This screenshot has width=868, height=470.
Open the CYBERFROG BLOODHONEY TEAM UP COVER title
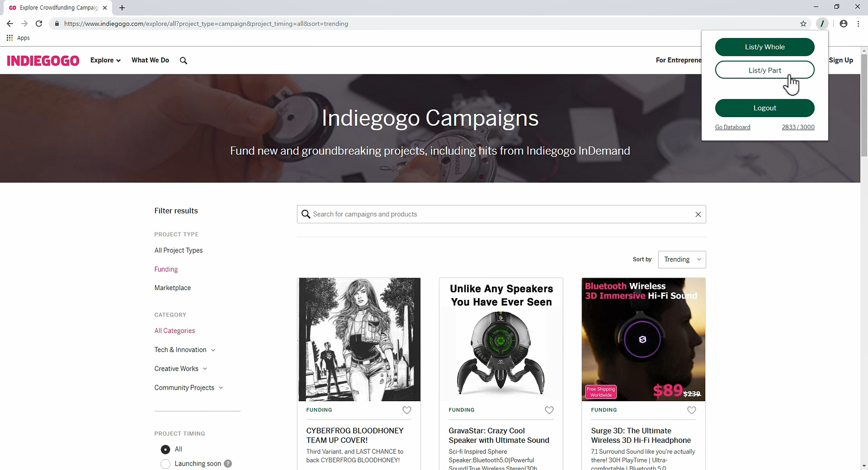(355, 435)
